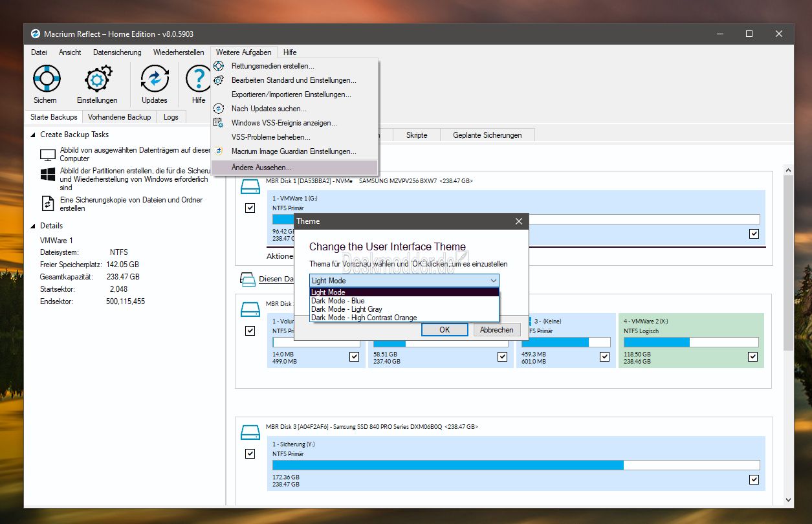Click the Windows logo partition image task icon
This screenshot has height=524, width=812.
click(48, 175)
